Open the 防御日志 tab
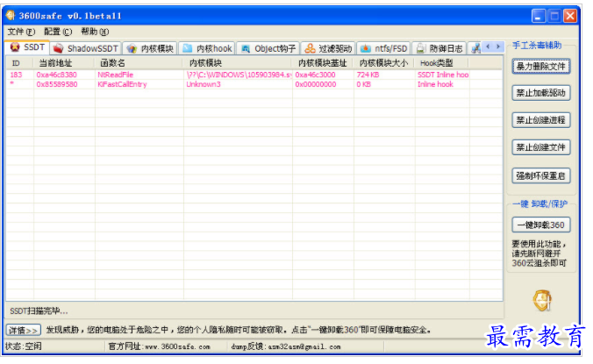Image resolution: width=593 pixels, height=364 pixels. (439, 48)
